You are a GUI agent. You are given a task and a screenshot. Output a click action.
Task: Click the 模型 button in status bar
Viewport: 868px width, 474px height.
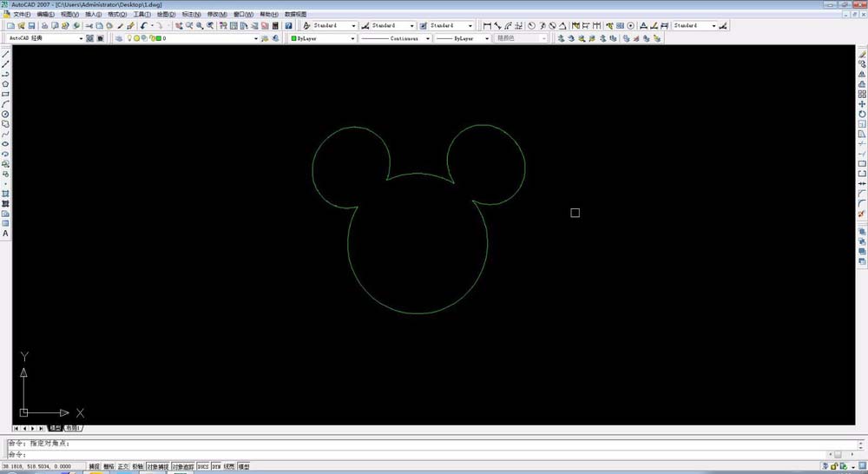tap(244, 467)
